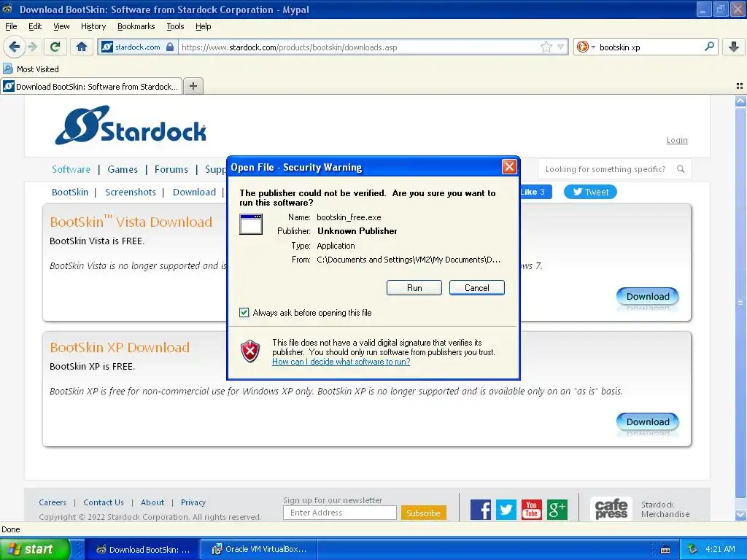The height and width of the screenshot is (560, 747).
Task: Open the Careers footer link
Action: point(53,502)
